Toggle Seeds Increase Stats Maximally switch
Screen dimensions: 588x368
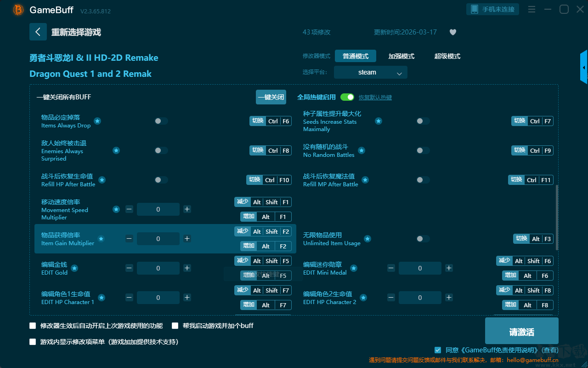coord(423,121)
